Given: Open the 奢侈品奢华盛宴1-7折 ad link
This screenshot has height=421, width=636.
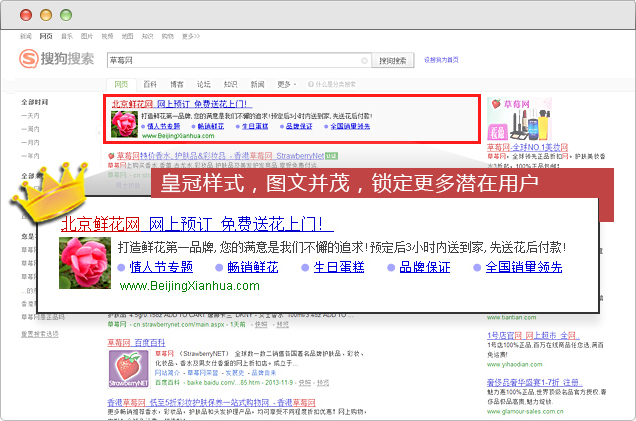Looking at the screenshot, I should (x=535, y=382).
